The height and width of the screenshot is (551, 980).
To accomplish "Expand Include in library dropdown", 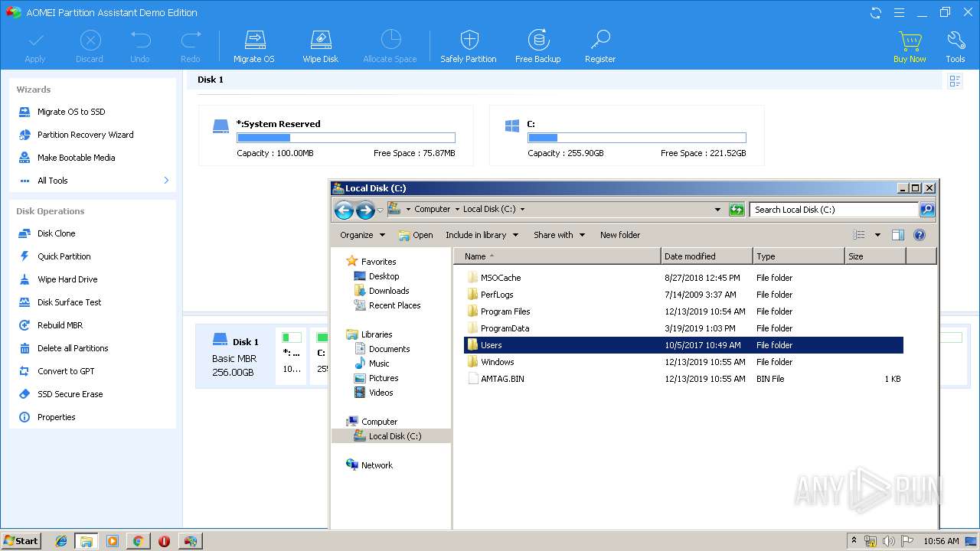I will (x=482, y=235).
